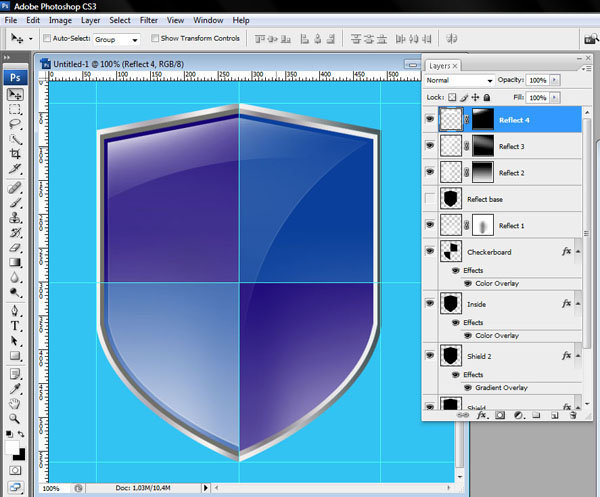The image size is (600, 497).
Task: Select the Notes tool
Action: point(15,374)
